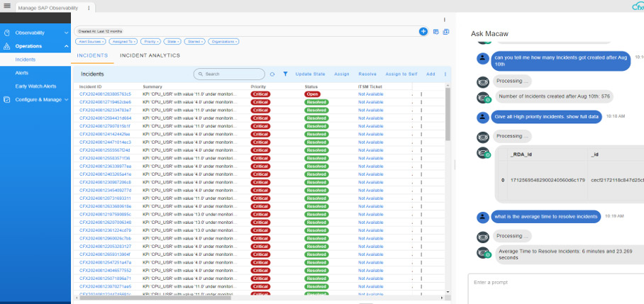The image size is (644, 304).
Task: Open row menu for CFX20240812414 2442fee
Action: (x=421, y=134)
